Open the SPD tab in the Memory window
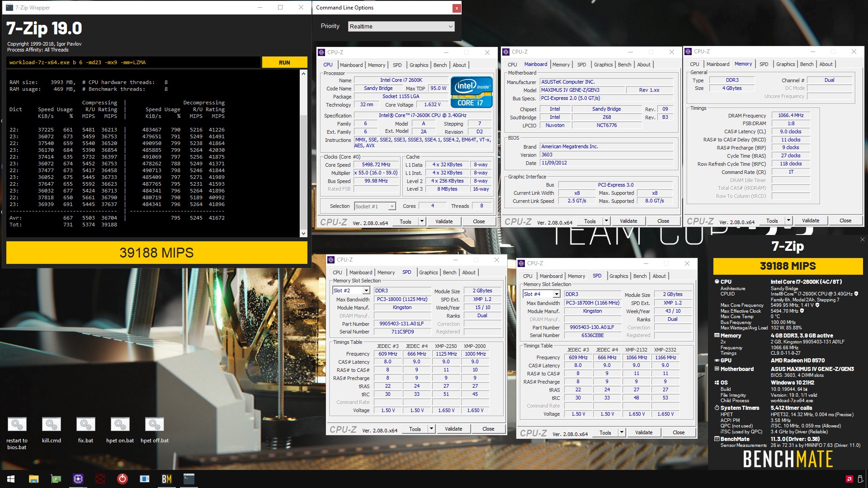Screen dimensions: 868x488 764,64
